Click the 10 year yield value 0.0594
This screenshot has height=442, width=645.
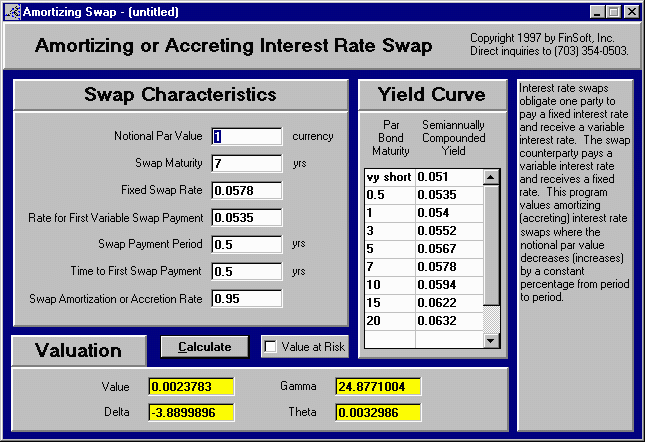(x=448, y=285)
